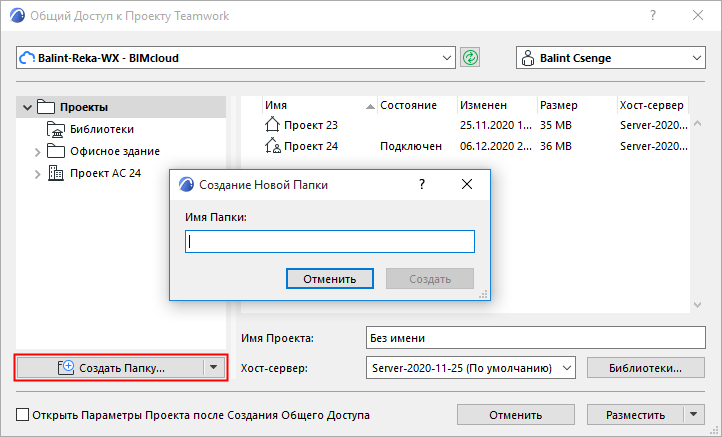The height and width of the screenshot is (437, 722).
Task: Select Библиотеки in the folder tree
Action: pyautogui.click(x=102, y=129)
